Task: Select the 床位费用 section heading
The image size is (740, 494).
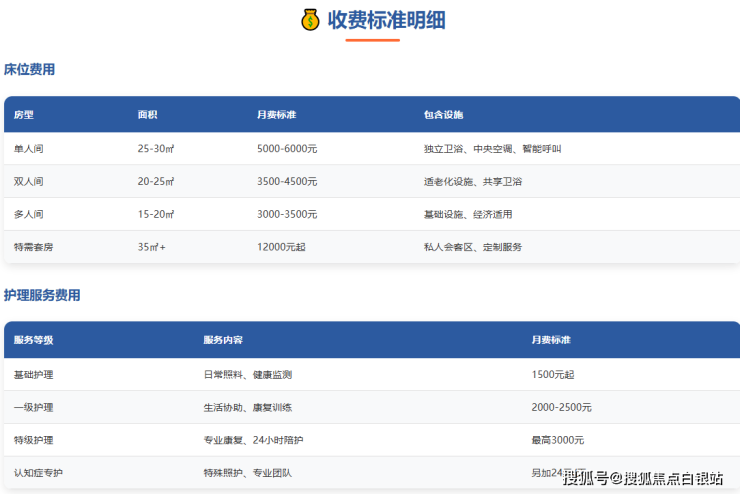Action: pyautogui.click(x=29, y=69)
